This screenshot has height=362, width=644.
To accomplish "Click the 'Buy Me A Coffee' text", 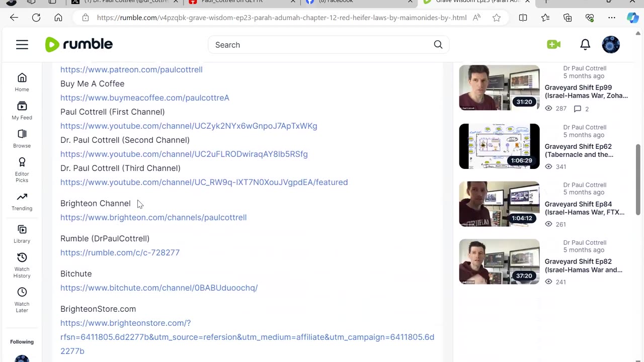I will (92, 83).
